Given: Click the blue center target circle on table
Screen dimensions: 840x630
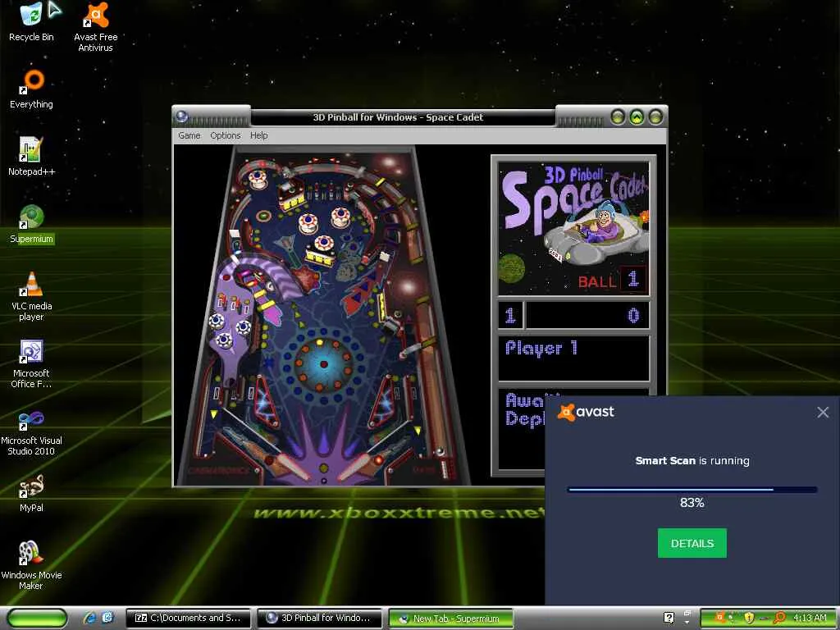Looking at the screenshot, I should (323, 364).
